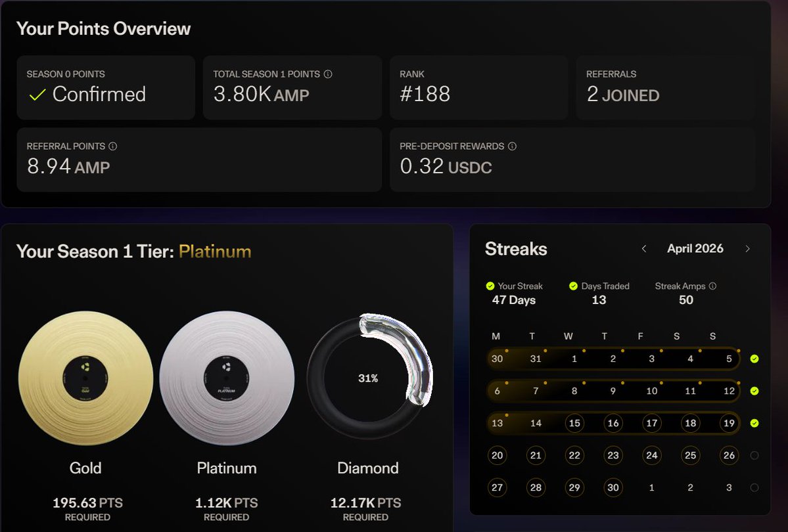Open the Total Season 1 Points card

coord(292,87)
